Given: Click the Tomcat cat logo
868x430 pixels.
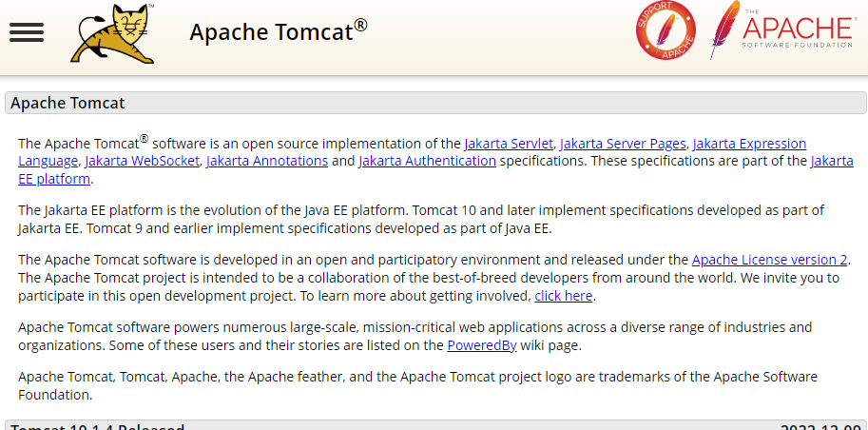Looking at the screenshot, I should click(x=113, y=33).
